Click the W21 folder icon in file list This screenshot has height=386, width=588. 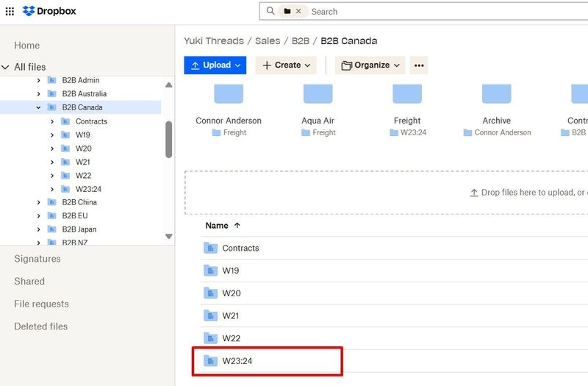[212, 315]
